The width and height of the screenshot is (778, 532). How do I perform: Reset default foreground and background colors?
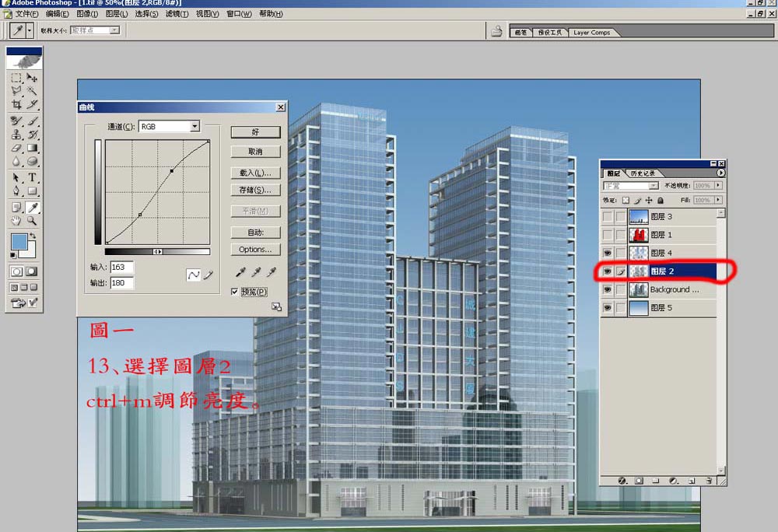point(13,255)
